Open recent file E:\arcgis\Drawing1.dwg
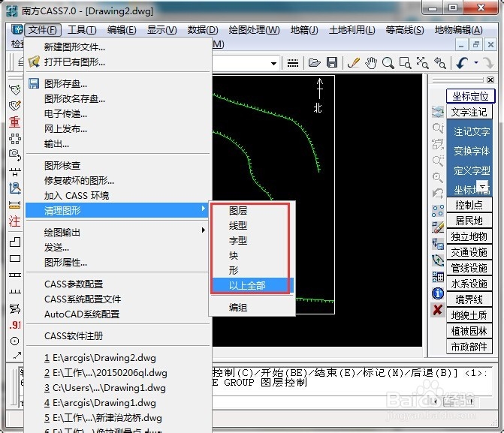504x433 pixels. tap(118, 403)
